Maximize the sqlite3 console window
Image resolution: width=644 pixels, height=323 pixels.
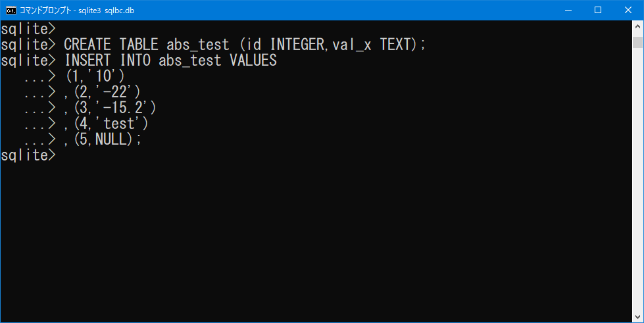tap(598, 10)
